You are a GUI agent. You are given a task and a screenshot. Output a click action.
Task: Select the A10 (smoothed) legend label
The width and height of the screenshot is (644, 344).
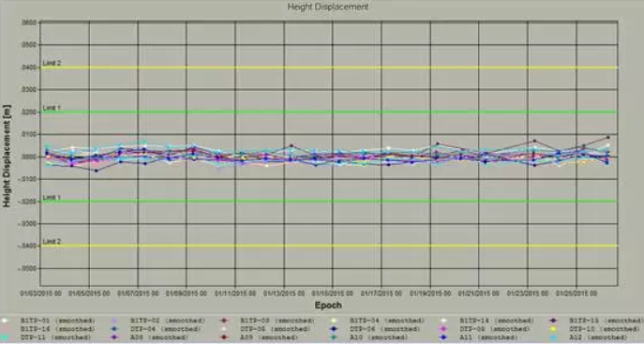click(379, 337)
